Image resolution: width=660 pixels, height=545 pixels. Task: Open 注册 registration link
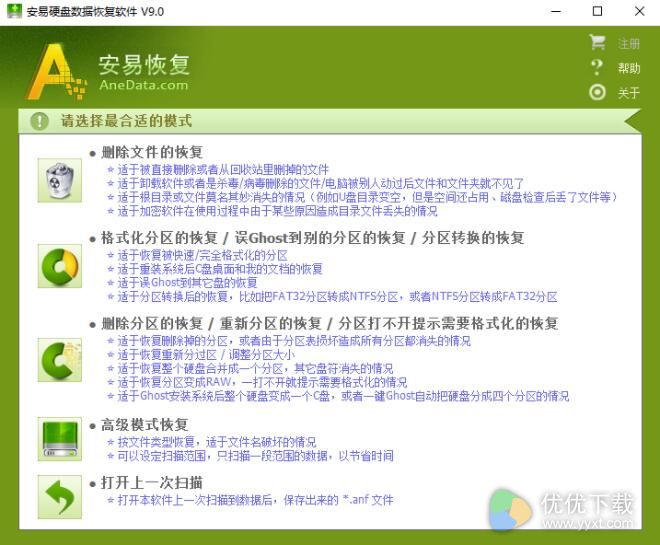coord(629,43)
